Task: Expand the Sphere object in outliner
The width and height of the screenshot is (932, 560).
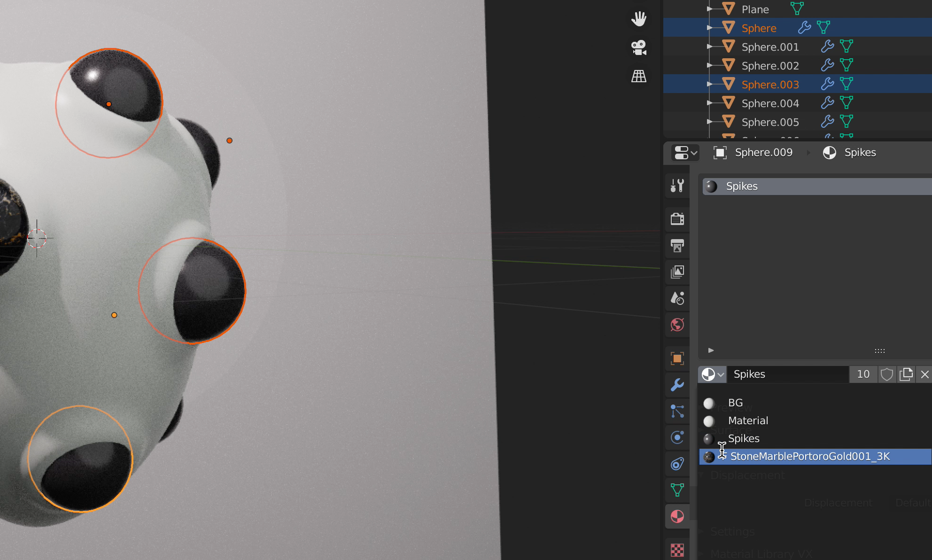Action: click(710, 28)
